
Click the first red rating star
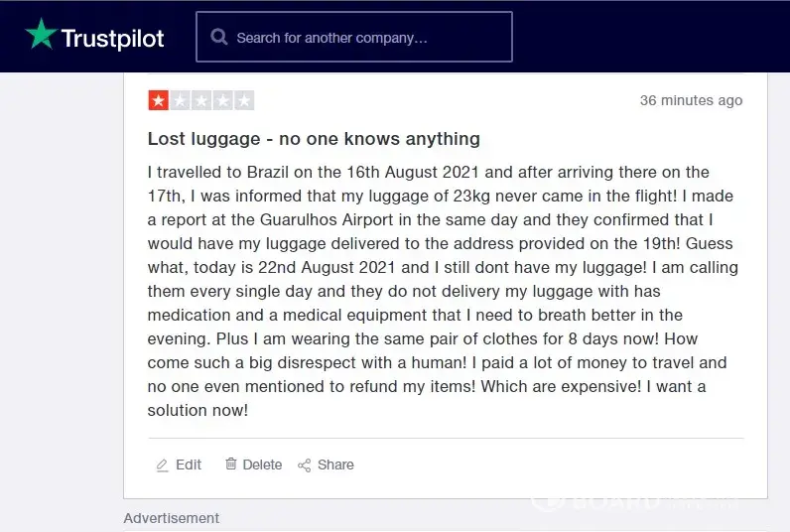(158, 100)
